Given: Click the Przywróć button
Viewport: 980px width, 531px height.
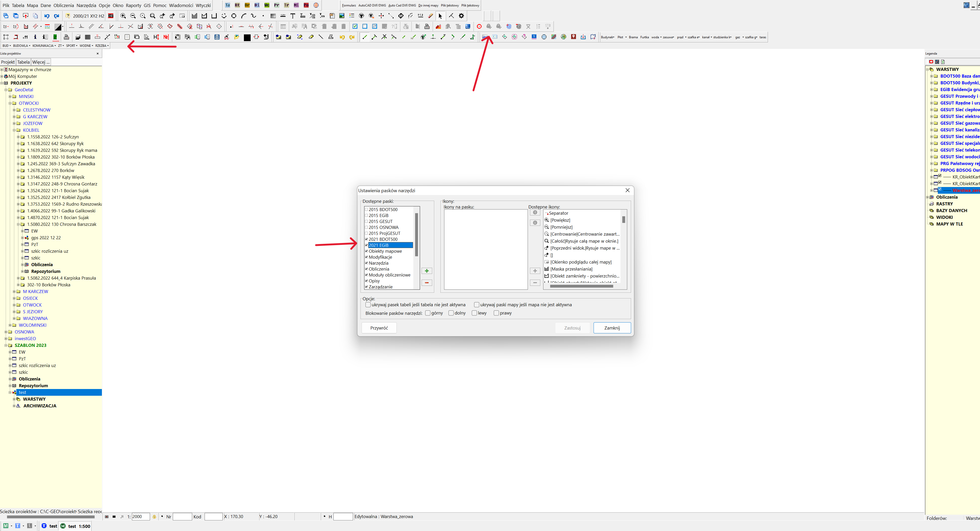Looking at the screenshot, I should tap(379, 328).
